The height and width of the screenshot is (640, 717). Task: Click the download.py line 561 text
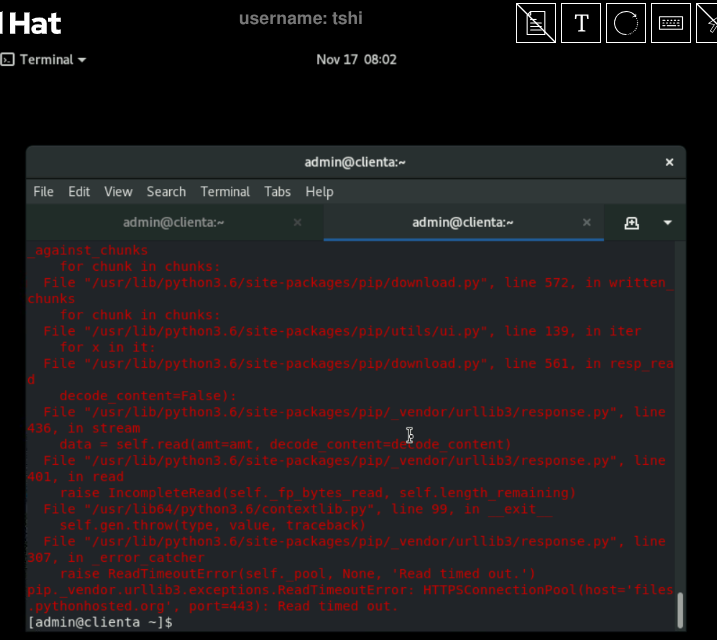click(358, 364)
